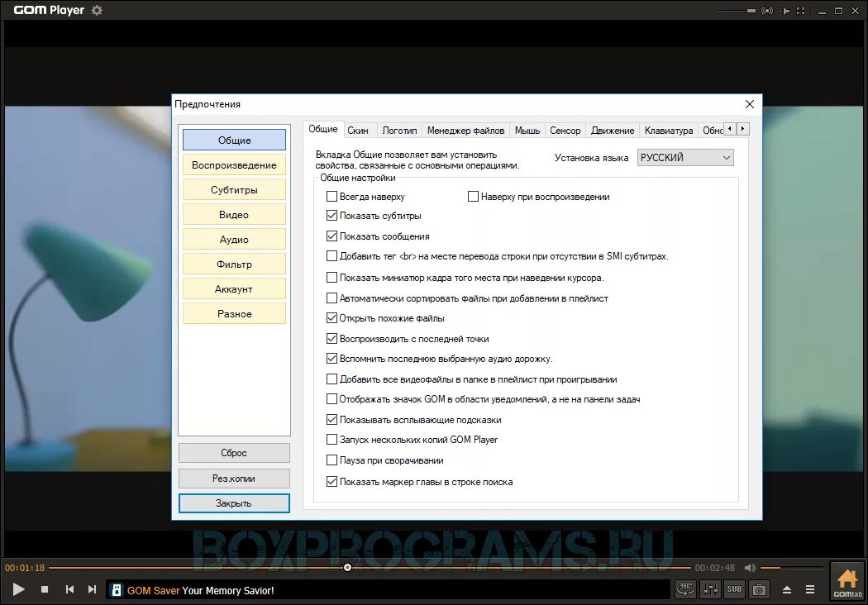Click the title bar opacity slider

pyautogui.click(x=737, y=11)
